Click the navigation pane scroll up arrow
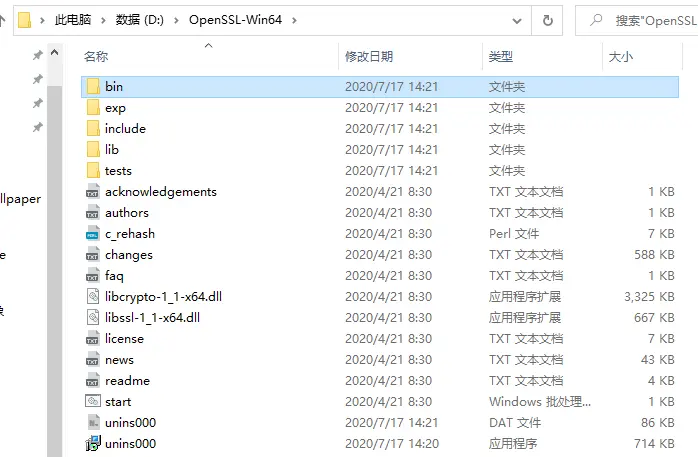Image resolution: width=698 pixels, height=457 pixels. [55, 53]
